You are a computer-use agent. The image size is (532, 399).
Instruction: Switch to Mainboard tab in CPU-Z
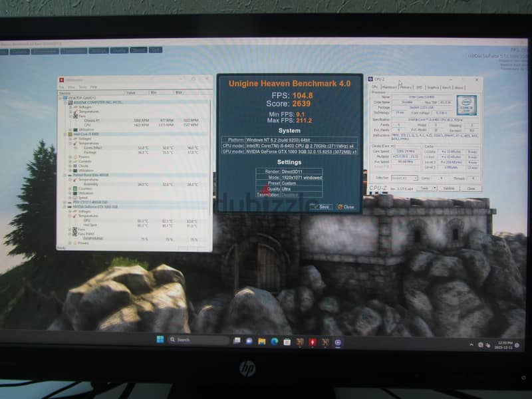pyautogui.click(x=390, y=88)
